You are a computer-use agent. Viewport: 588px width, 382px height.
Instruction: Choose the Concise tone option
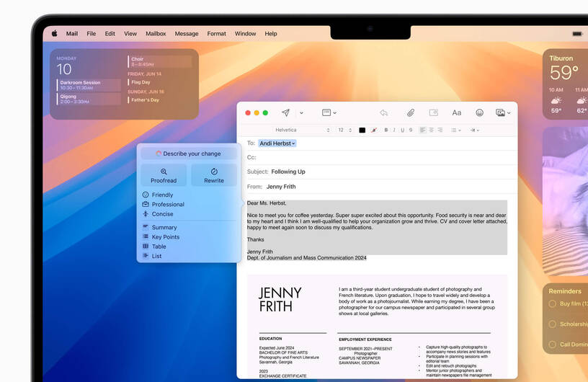(x=162, y=214)
